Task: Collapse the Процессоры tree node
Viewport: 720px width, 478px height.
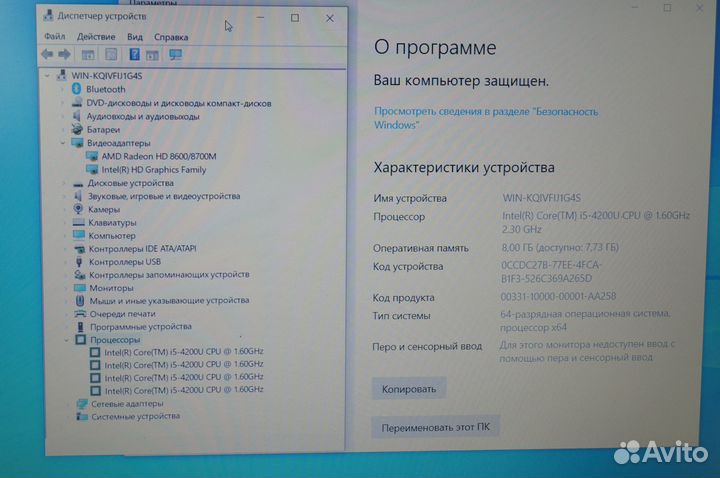Action: click(x=67, y=340)
